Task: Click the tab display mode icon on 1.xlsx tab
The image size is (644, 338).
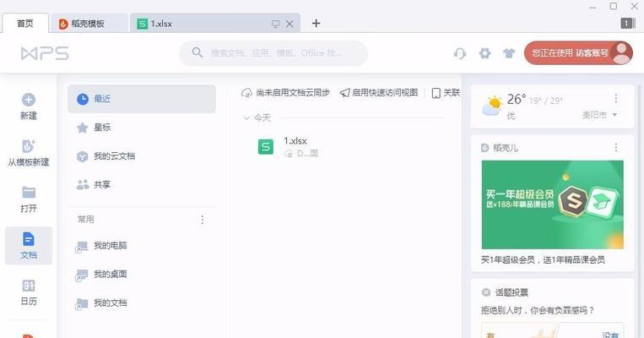Action: coord(276,25)
